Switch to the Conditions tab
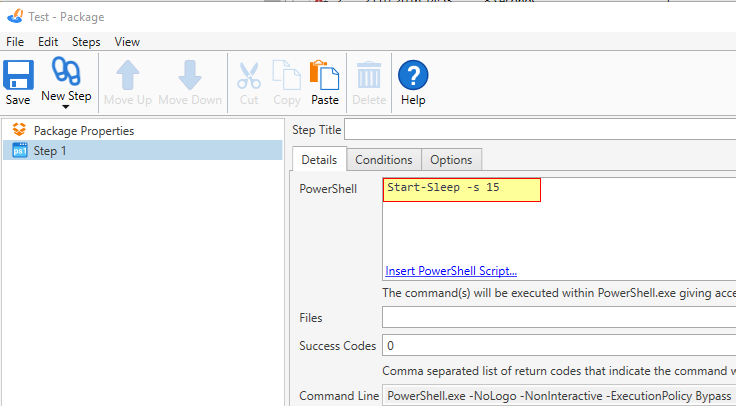Image resolution: width=736 pixels, height=406 pixels. (384, 160)
